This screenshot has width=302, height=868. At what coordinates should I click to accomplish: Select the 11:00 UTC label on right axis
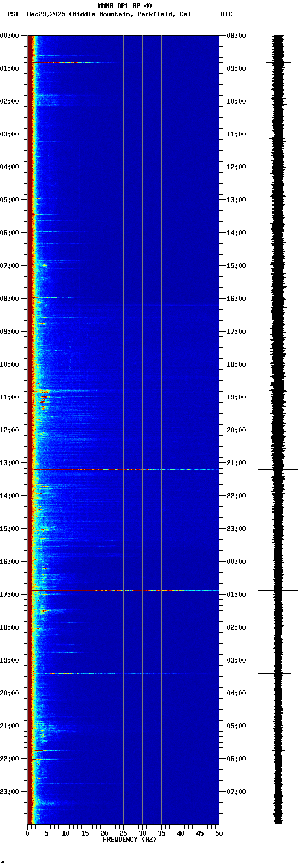(236, 134)
